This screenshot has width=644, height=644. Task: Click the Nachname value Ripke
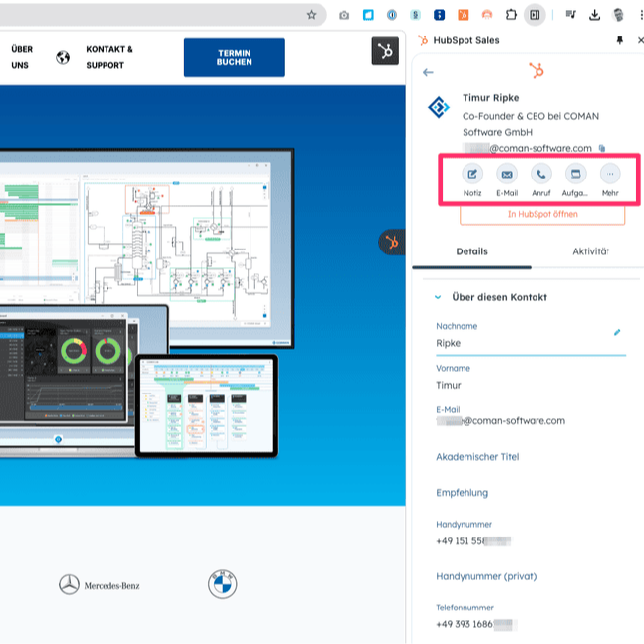coord(448,343)
